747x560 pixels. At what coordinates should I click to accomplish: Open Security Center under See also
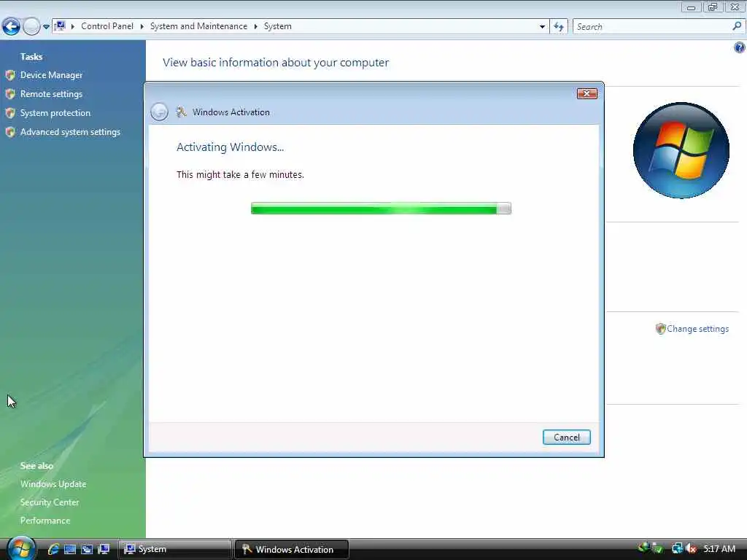click(50, 502)
